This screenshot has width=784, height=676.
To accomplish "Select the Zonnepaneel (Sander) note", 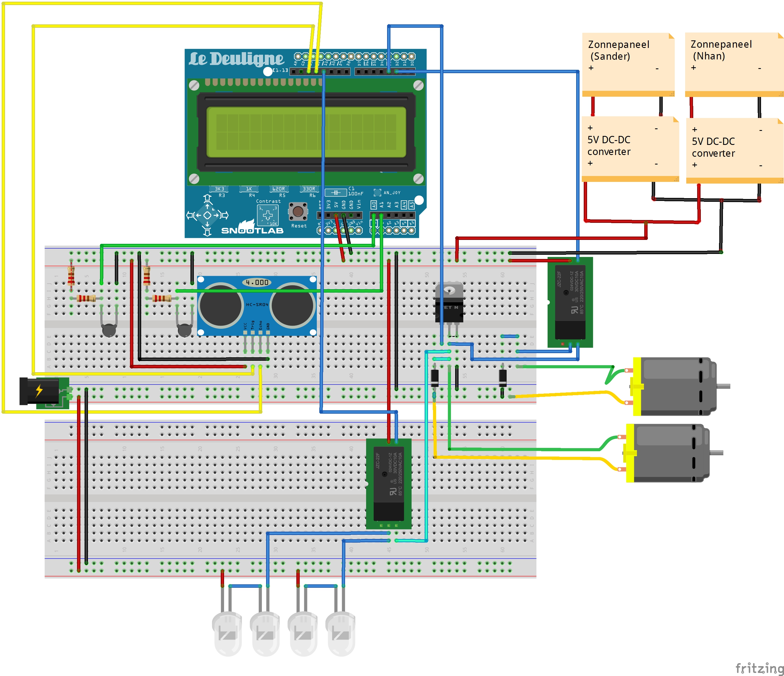I will pos(628,64).
